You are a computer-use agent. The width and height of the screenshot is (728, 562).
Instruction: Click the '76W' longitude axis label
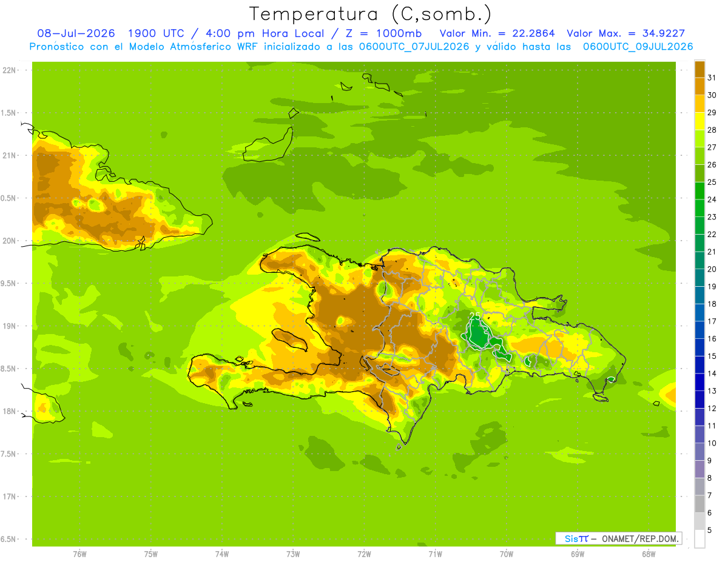(79, 554)
